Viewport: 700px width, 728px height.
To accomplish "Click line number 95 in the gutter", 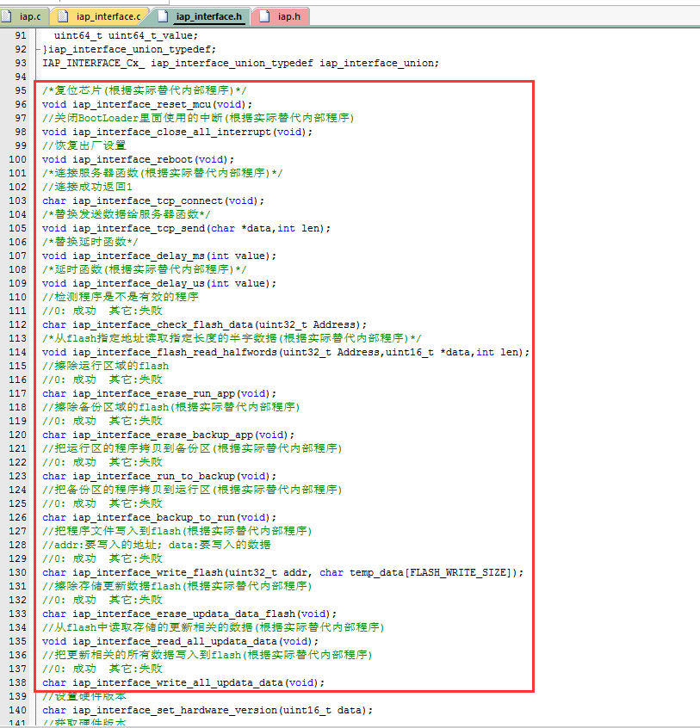I will (x=19, y=90).
